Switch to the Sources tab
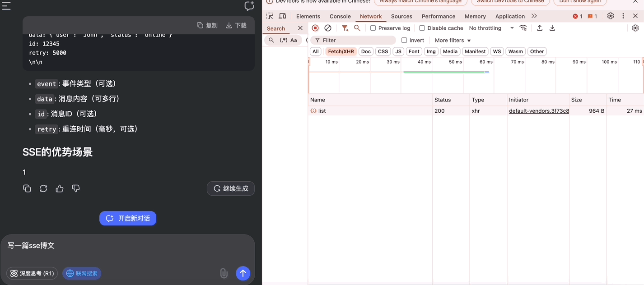The image size is (644, 285). pos(401,16)
